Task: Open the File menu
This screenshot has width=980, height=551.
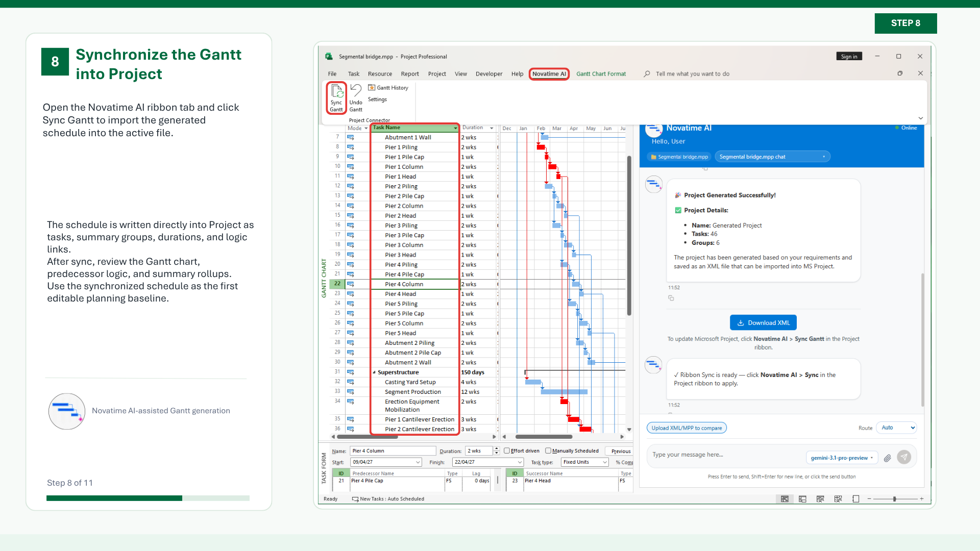Action: coord(332,74)
